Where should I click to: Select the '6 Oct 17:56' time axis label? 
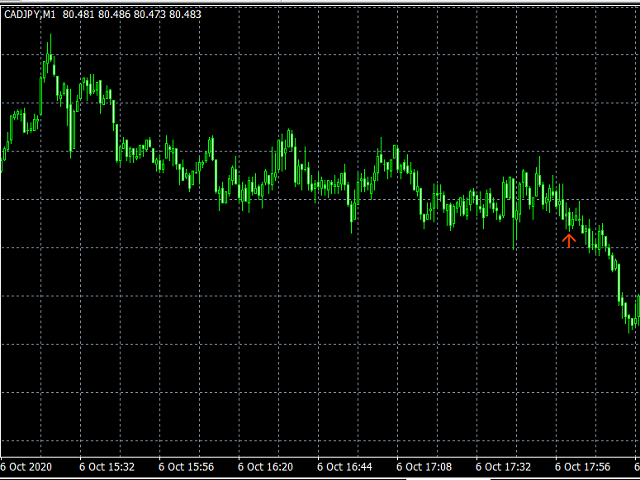[582, 467]
